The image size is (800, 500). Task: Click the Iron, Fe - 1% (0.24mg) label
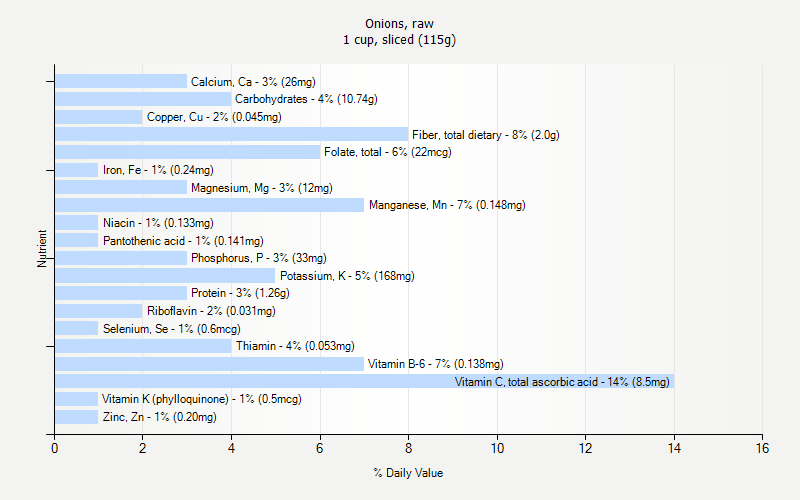click(x=158, y=170)
